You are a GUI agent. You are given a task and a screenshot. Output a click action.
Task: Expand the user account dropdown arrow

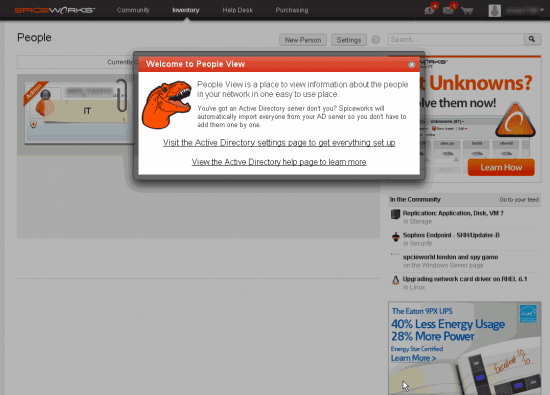tap(542, 10)
